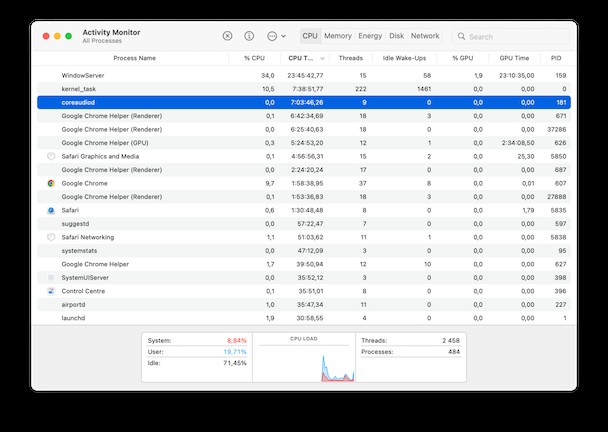Sort by GPU Time column header
The width and height of the screenshot is (608, 432).
tap(514, 58)
